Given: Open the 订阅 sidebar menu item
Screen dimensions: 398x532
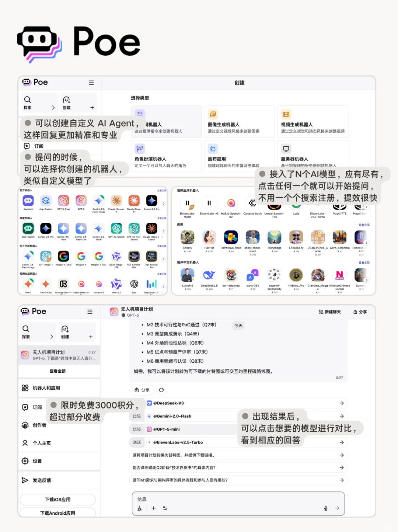Looking at the screenshot, I should click(36, 407).
